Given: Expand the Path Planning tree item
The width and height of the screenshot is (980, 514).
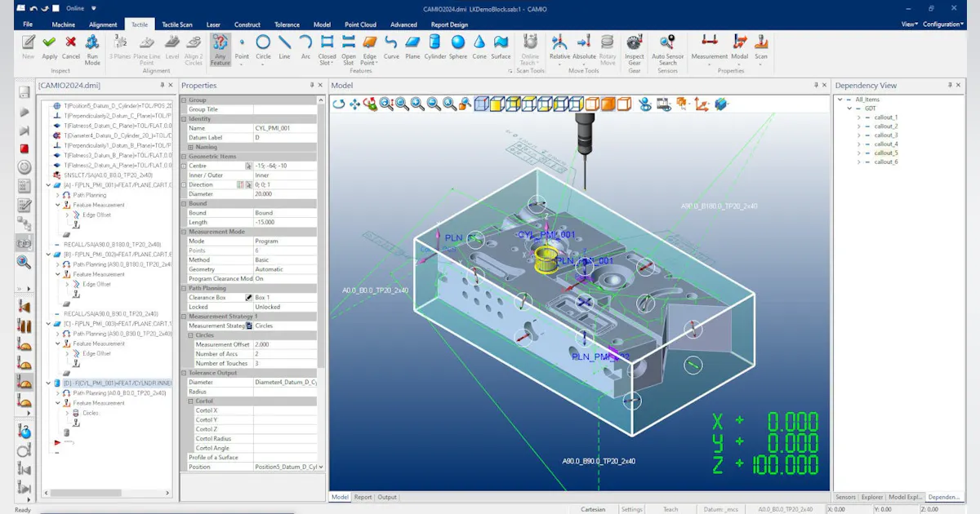Looking at the screenshot, I should click(x=56, y=195).
